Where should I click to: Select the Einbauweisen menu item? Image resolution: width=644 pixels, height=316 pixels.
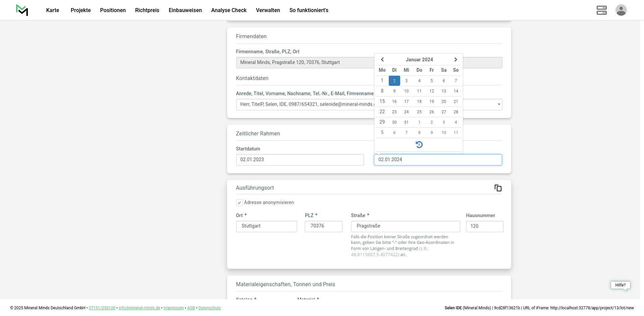(185, 10)
